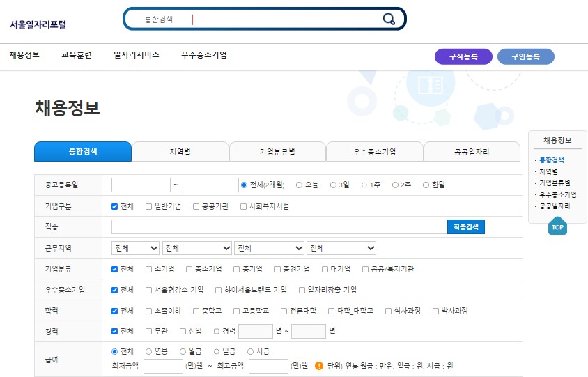Screen dimensions: 588x377
Task: Click the orange salary unit info icon
Action: 319,366
